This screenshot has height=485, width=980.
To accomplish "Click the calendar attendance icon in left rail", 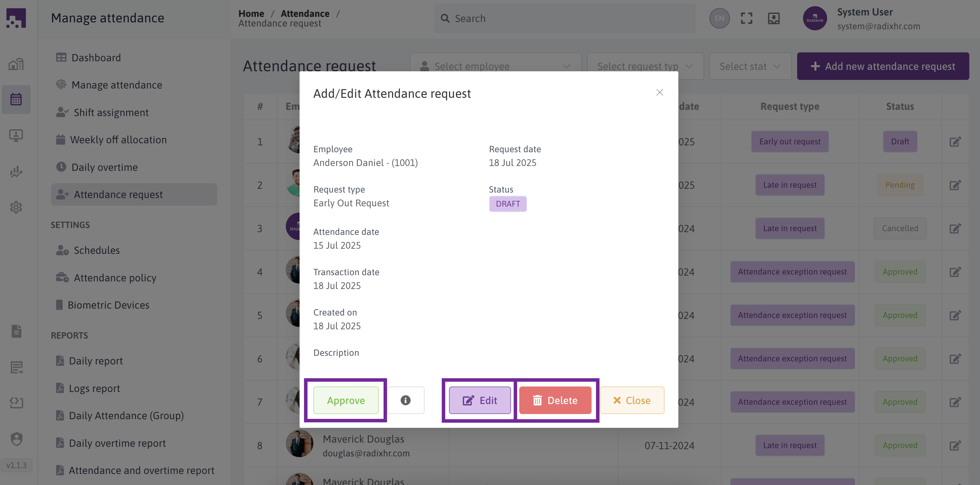I will 16,99.
